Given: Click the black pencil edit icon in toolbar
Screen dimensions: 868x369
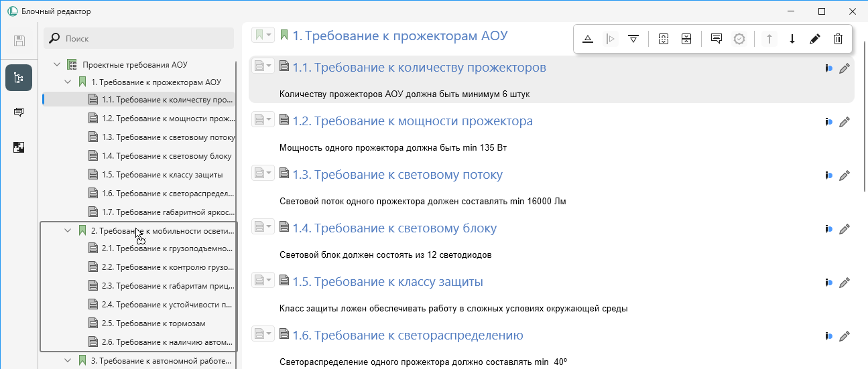Looking at the screenshot, I should pyautogui.click(x=814, y=39).
